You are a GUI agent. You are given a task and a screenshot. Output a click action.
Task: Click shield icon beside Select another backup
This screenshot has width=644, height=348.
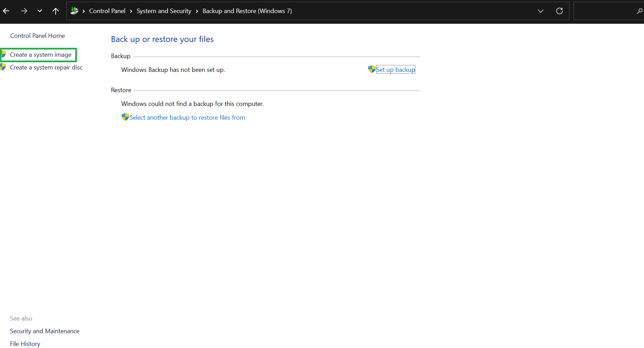125,117
